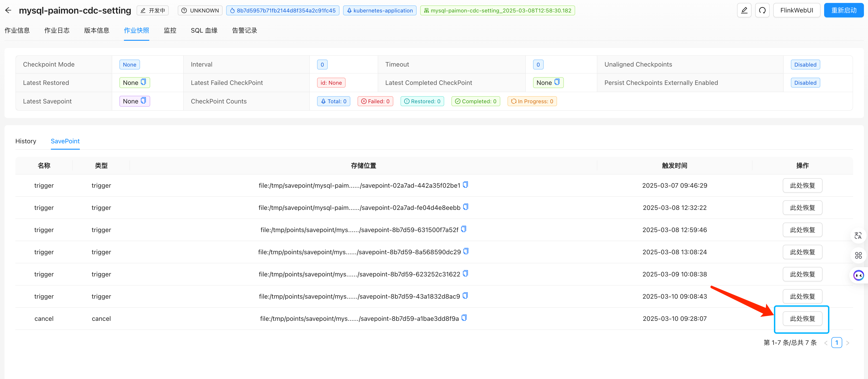Click the 重新启动 restart button
This screenshot has height=379, width=868.
pos(843,10)
